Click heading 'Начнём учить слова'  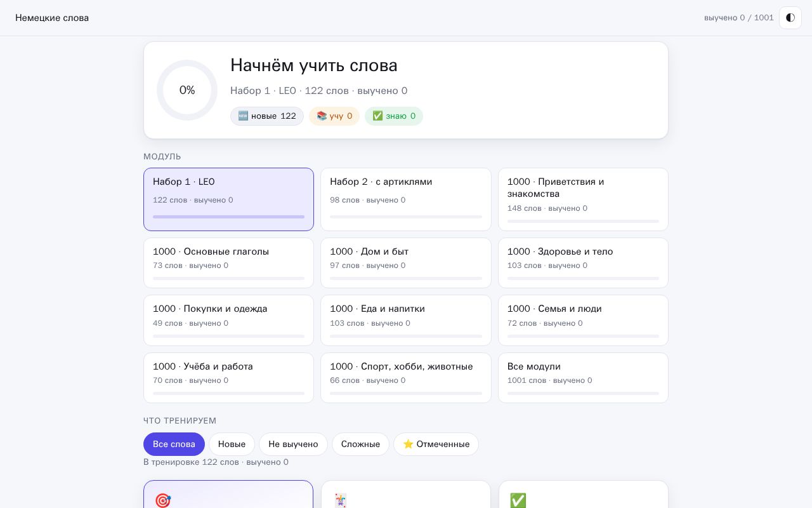pyautogui.click(x=314, y=65)
